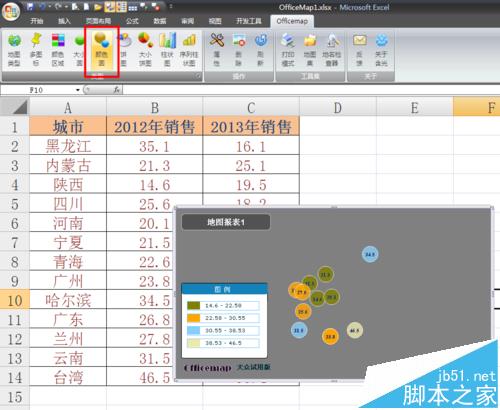Open the 视图 ribbon tab

(x=215, y=21)
